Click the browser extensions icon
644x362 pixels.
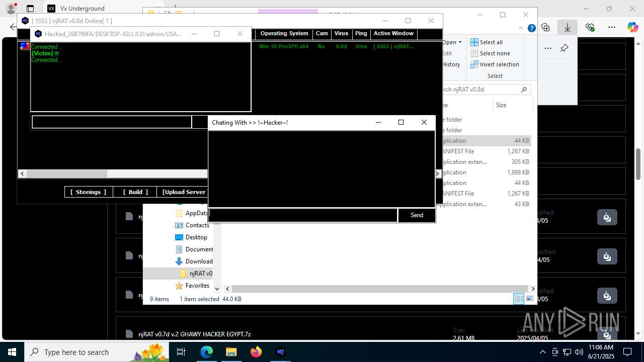click(x=545, y=27)
